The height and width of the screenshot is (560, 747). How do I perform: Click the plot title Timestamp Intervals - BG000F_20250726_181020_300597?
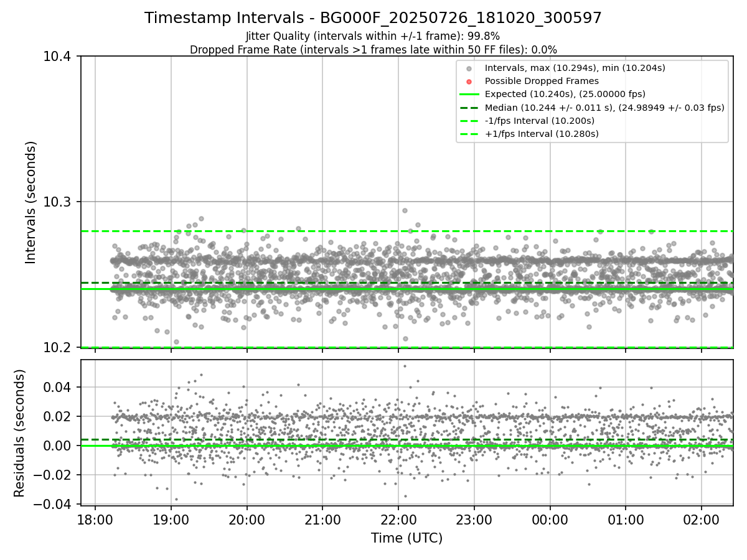pyautogui.click(x=373, y=18)
